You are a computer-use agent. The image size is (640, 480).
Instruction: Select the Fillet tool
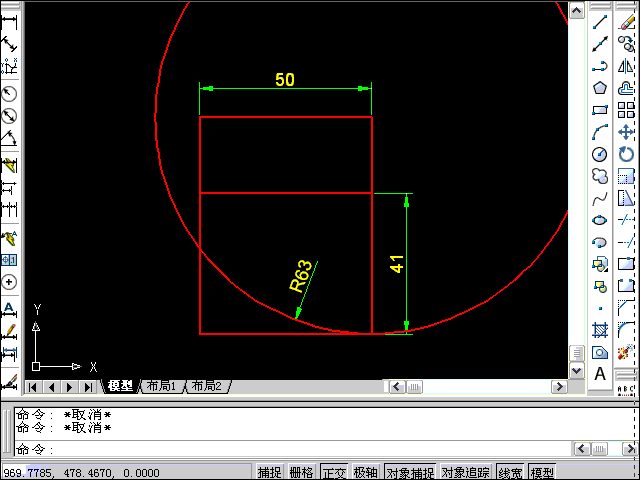click(626, 330)
